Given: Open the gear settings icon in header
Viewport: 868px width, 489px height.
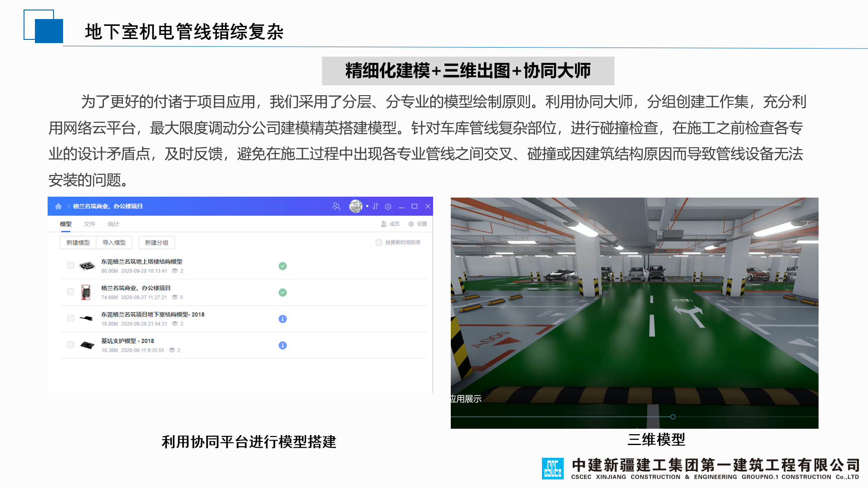Looking at the screenshot, I should click(x=388, y=206).
